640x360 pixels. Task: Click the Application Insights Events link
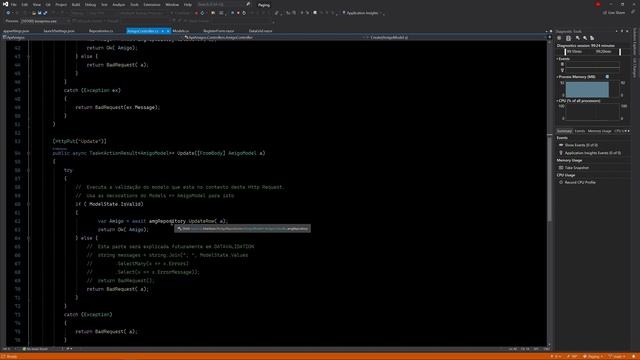(592, 153)
